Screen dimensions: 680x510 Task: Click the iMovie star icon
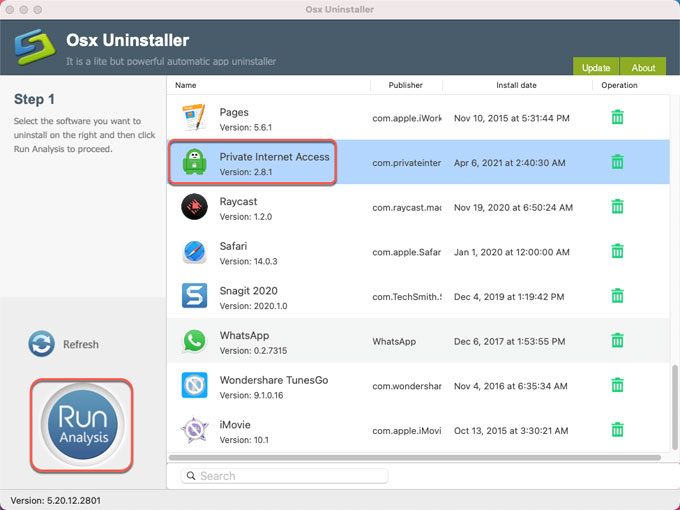coord(194,430)
